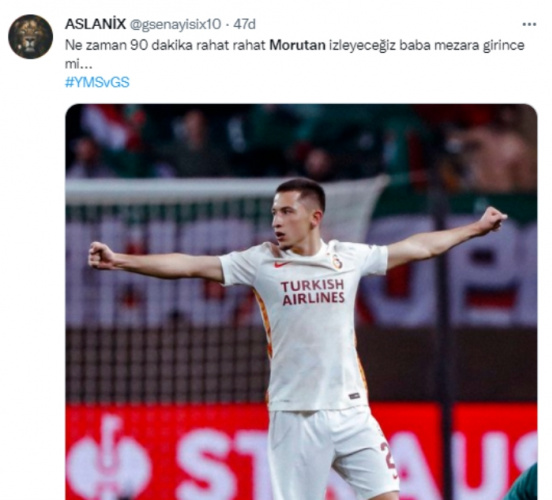This screenshot has height=500, width=552.
Task: Click the lion profile avatar
Action: [x=31, y=37]
